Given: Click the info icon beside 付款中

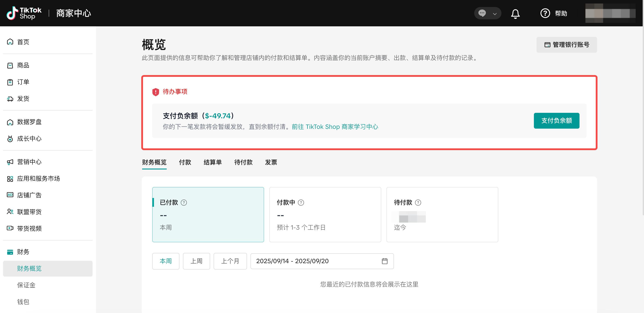Looking at the screenshot, I should [x=301, y=202].
